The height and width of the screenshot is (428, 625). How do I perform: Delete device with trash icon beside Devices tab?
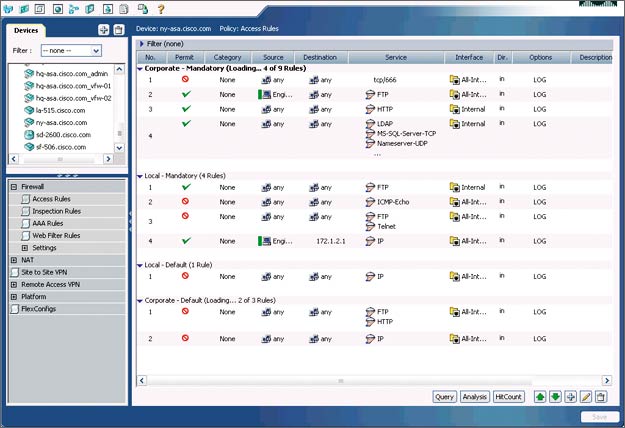[x=119, y=30]
